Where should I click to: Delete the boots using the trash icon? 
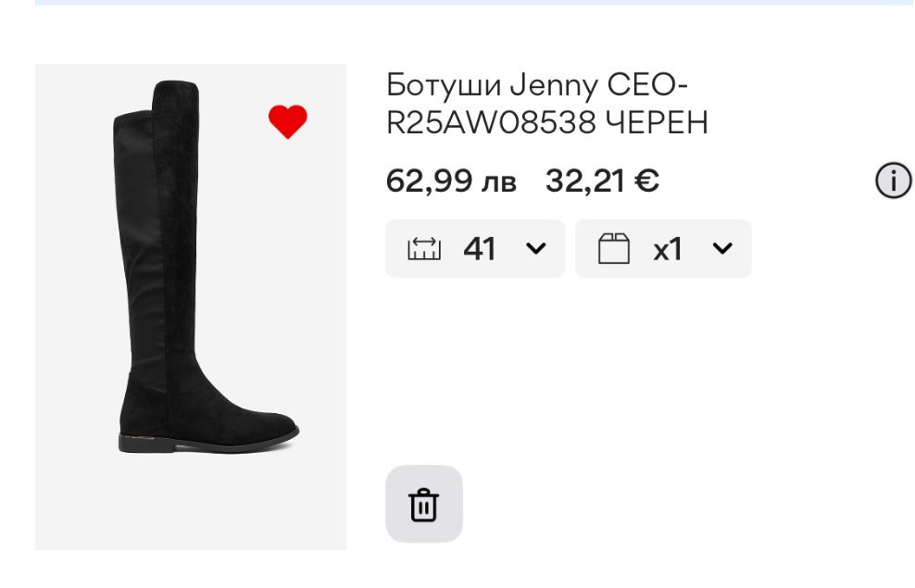423,505
